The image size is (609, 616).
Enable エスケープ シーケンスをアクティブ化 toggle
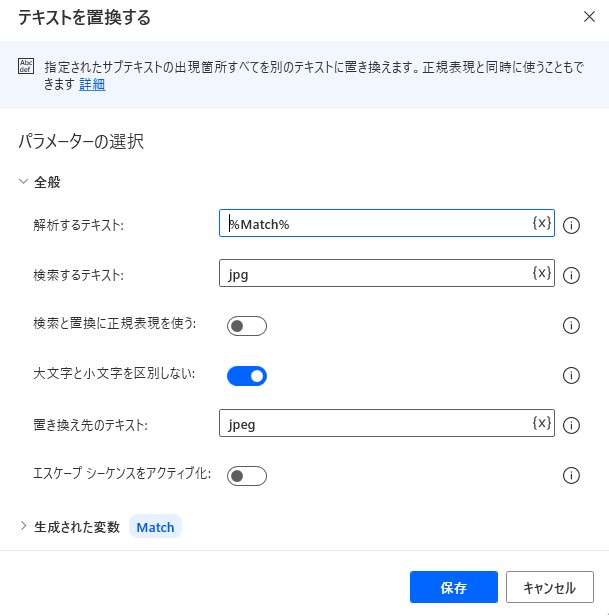click(x=247, y=476)
